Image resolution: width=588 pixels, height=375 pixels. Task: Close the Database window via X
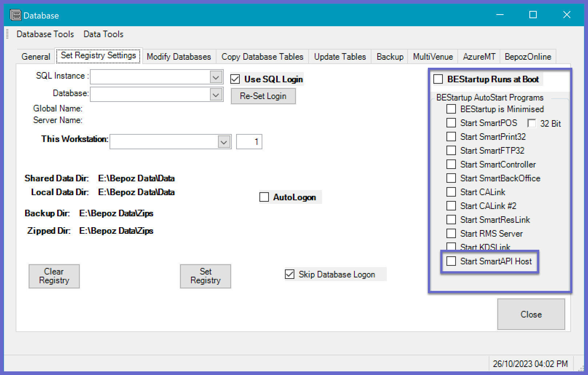click(567, 15)
